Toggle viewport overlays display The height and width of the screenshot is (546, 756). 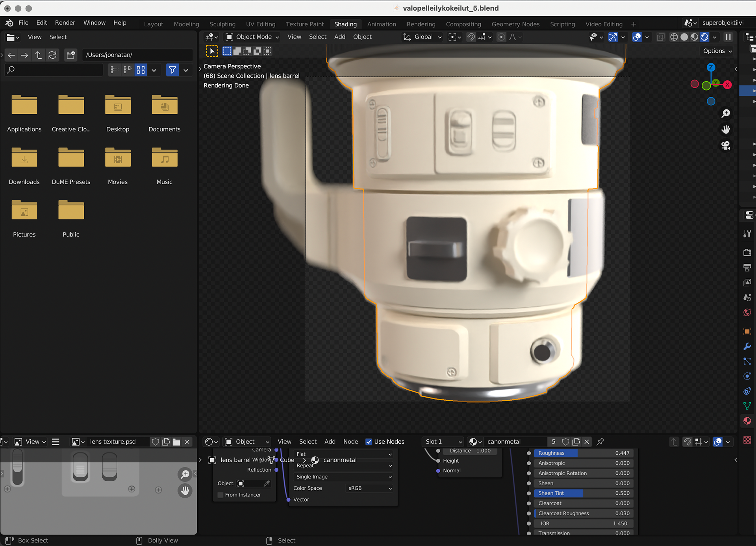coord(637,37)
